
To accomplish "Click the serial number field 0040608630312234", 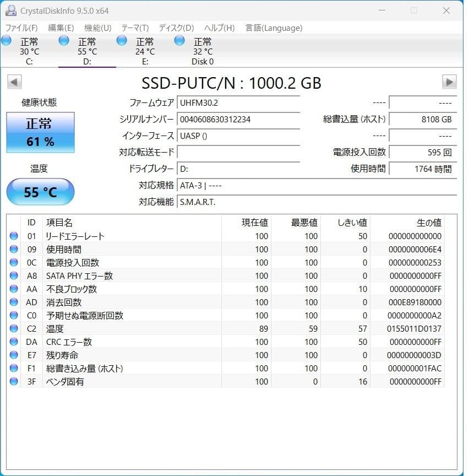I will [x=238, y=119].
